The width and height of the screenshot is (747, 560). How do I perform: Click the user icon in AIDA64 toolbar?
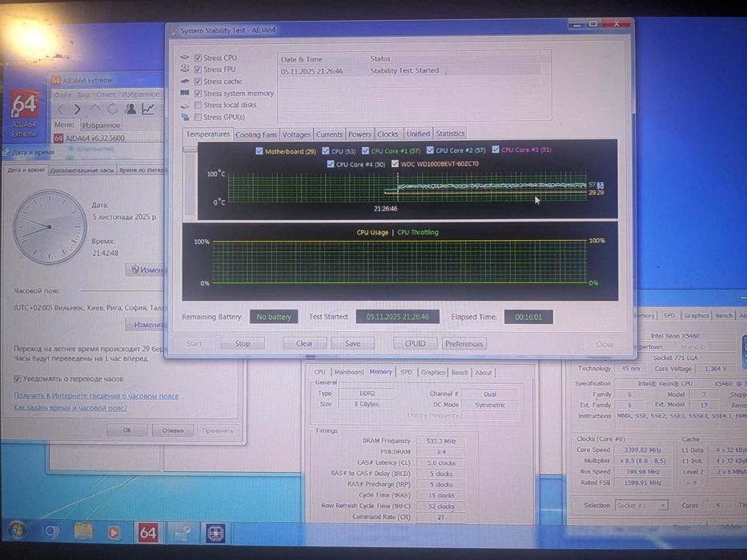tap(130, 109)
